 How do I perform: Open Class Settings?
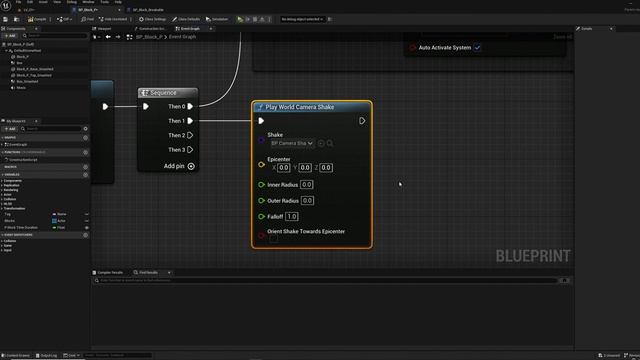coord(152,19)
